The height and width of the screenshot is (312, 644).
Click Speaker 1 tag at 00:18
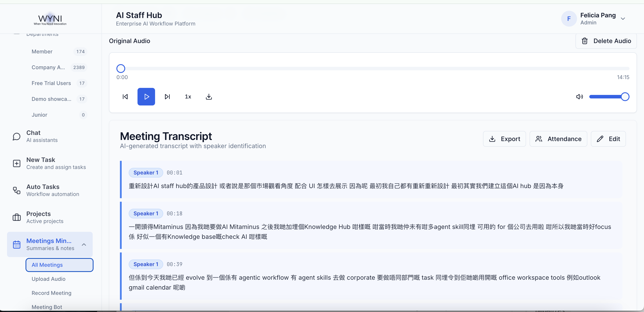coord(146,214)
